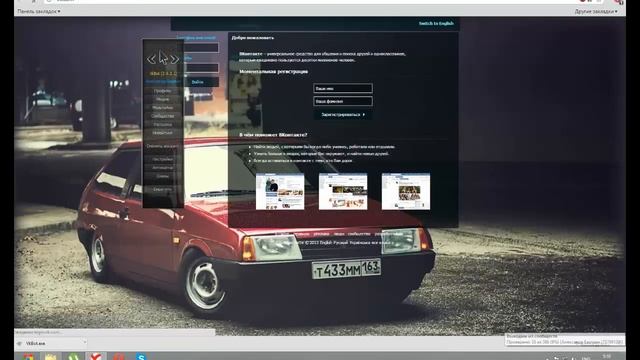Open the third VK preview thumbnail
This screenshot has width=640, height=360.
pos(406,191)
